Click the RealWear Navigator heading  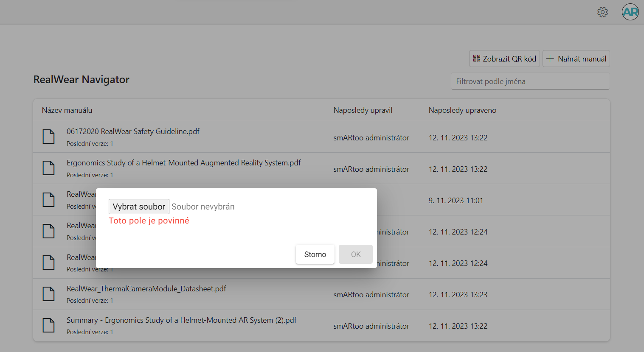coord(82,80)
